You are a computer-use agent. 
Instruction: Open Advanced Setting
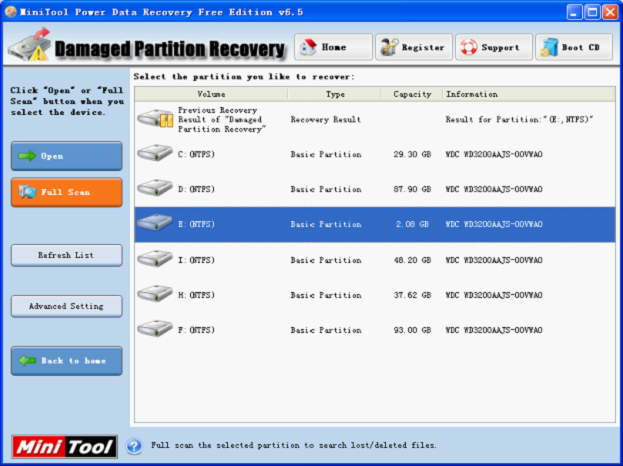coord(66,306)
